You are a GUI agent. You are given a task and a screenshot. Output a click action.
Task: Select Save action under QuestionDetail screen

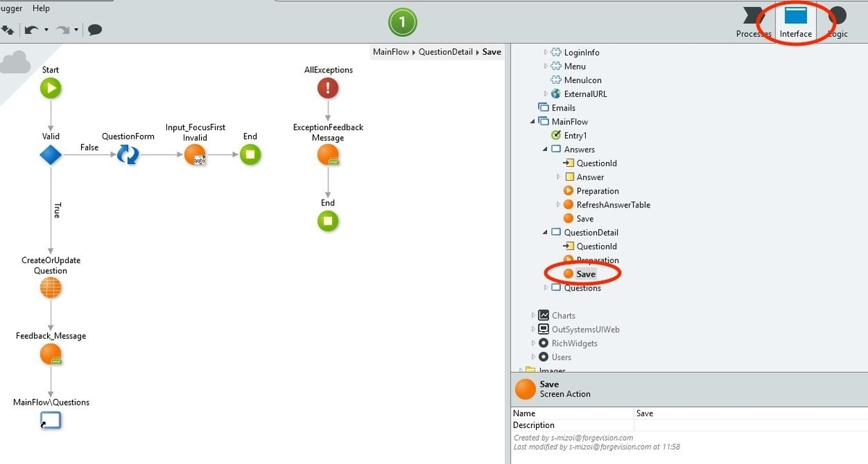click(x=586, y=274)
